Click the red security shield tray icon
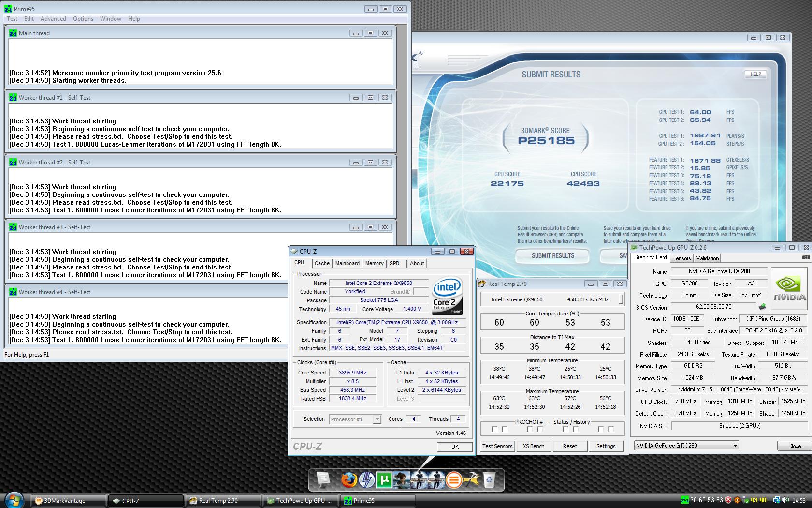Viewport: 812px width, 508px height. point(728,500)
